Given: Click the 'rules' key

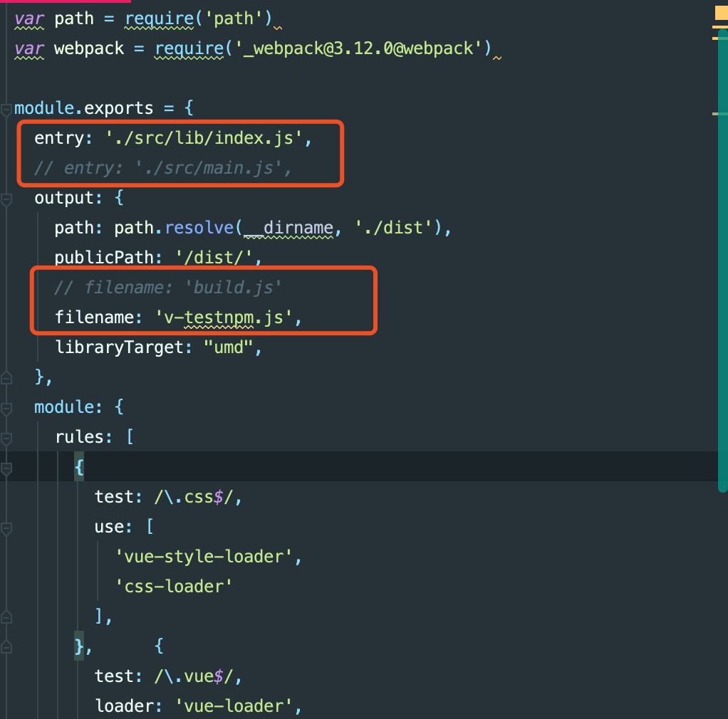Looking at the screenshot, I should [79, 436].
